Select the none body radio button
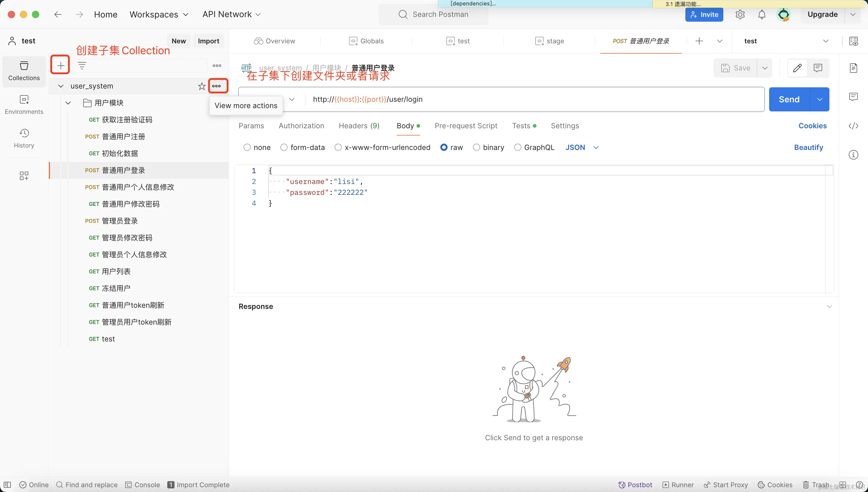 (247, 147)
